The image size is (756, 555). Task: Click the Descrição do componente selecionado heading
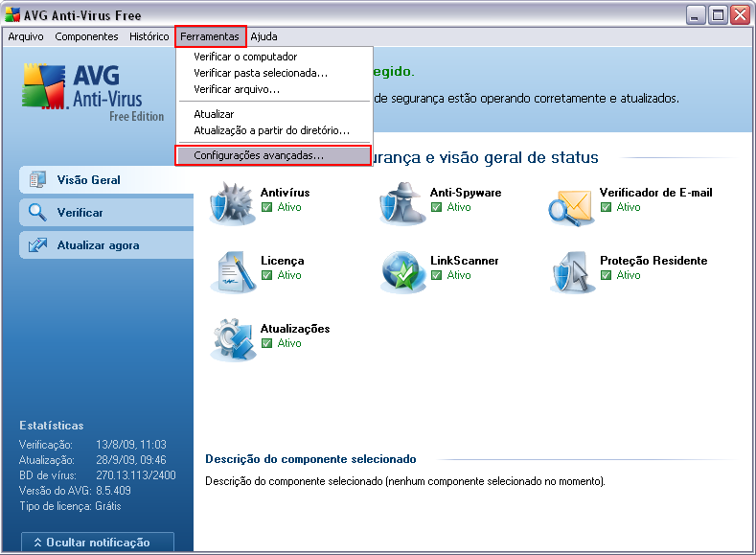310,458
